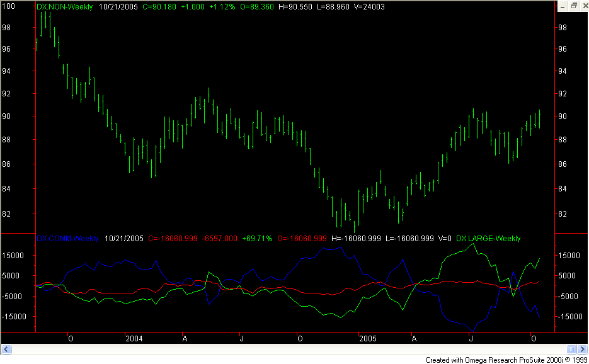This screenshot has width=589, height=364.
Task: Close the chart window
Action: 585,6
